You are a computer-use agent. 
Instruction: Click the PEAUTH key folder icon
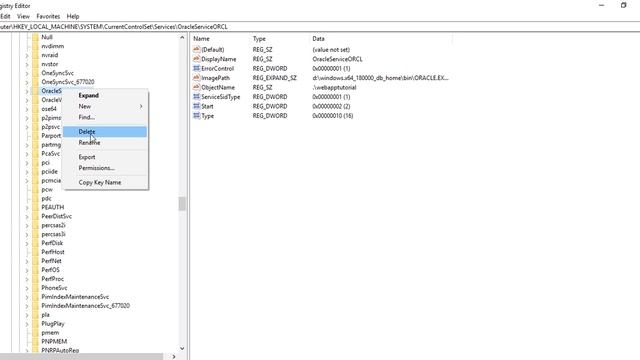pyautogui.click(x=35, y=207)
